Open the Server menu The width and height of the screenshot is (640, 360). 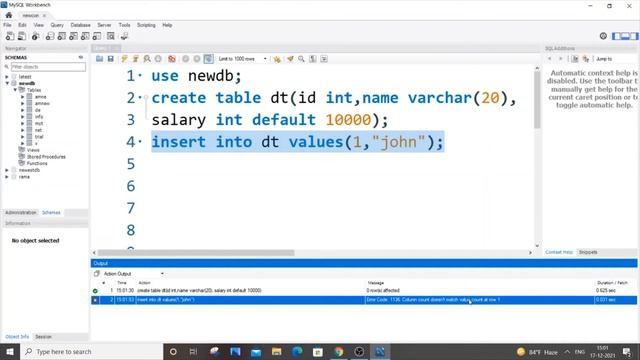tap(104, 25)
